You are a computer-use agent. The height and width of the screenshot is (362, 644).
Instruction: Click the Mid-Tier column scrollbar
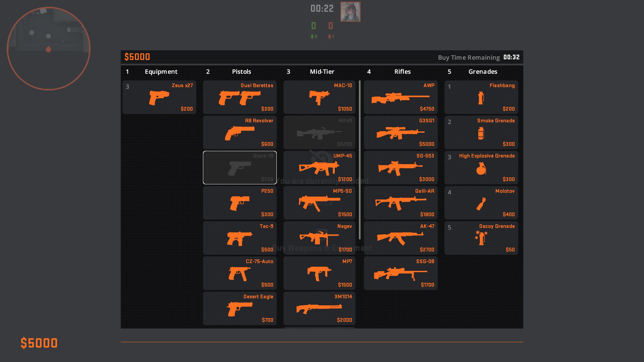[360, 160]
